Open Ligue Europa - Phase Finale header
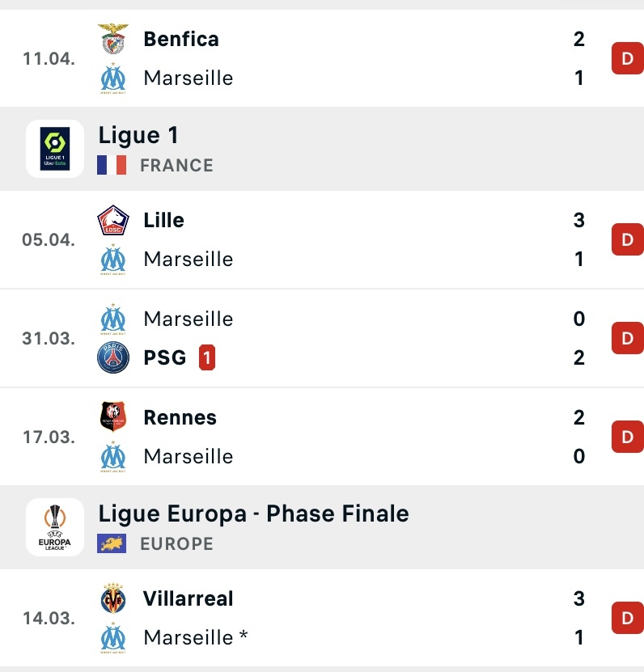This screenshot has width=644, height=672. pyautogui.click(x=322, y=527)
